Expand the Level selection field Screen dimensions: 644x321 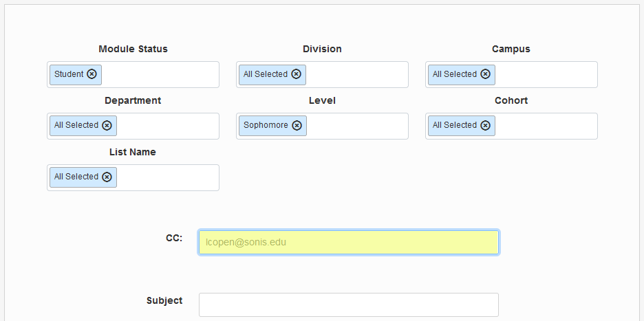click(356, 126)
